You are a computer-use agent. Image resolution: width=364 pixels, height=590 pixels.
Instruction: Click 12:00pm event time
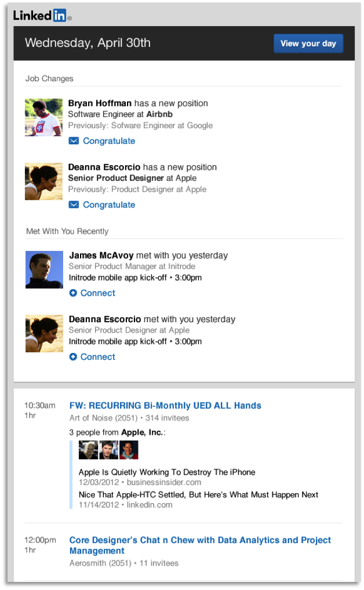(x=40, y=540)
